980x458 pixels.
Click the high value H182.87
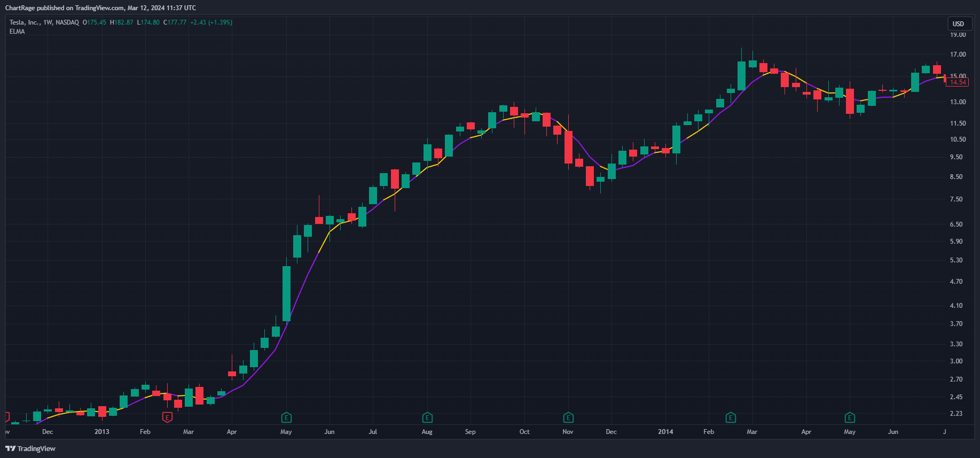click(122, 22)
